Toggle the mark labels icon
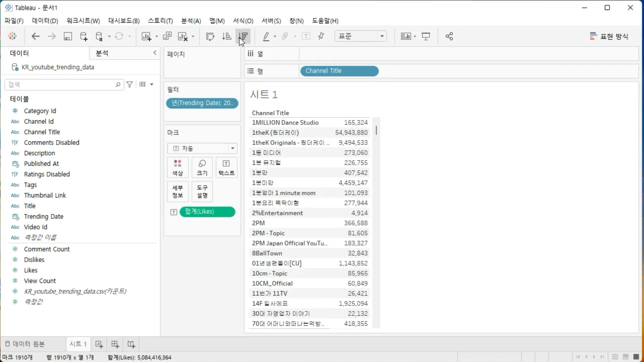644x362 pixels. click(306, 36)
